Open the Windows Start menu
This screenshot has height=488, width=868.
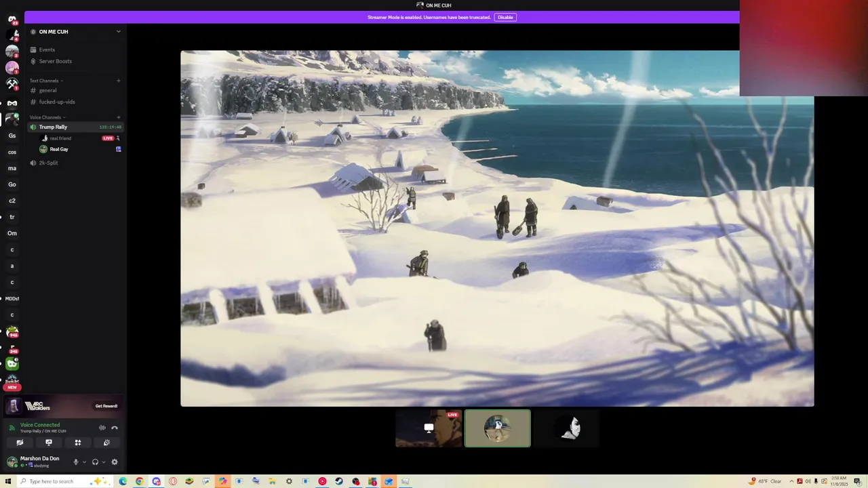pyautogui.click(x=8, y=481)
